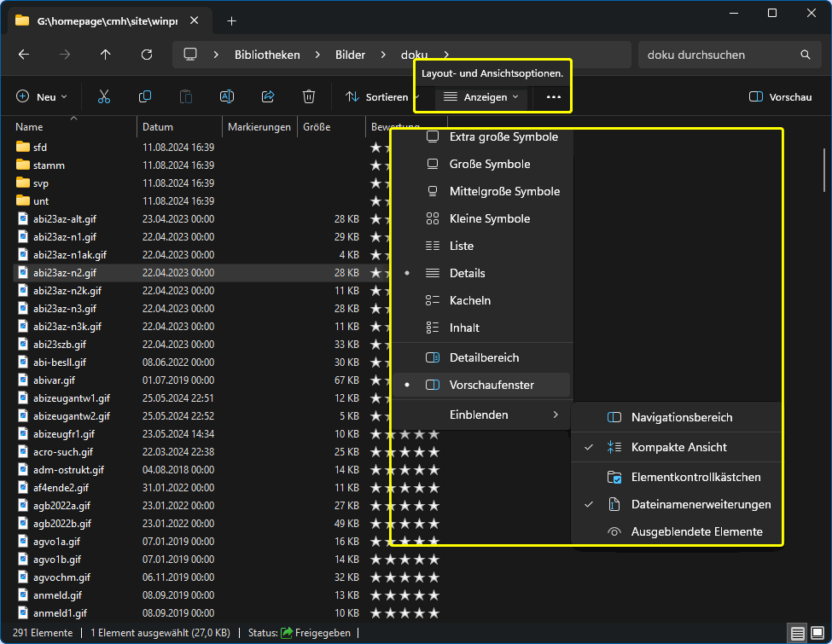Switch to large thumbnails view in status bar
This screenshot has height=644, width=832.
pos(817,633)
